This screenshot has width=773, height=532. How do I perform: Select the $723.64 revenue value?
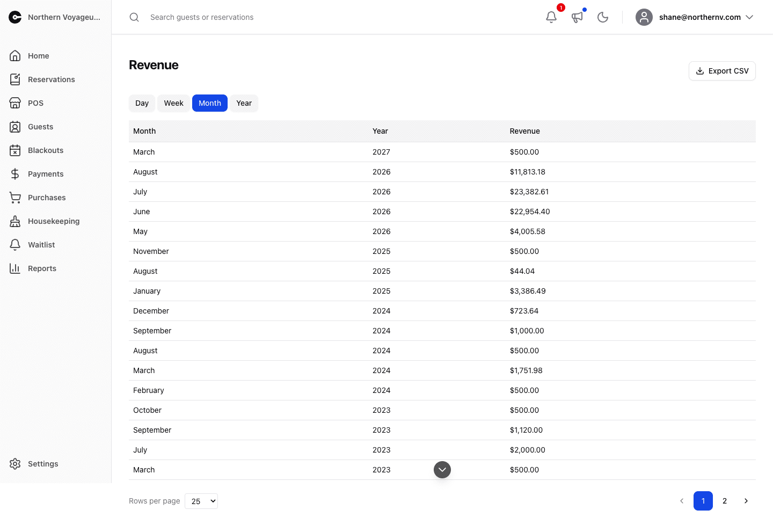tap(524, 311)
